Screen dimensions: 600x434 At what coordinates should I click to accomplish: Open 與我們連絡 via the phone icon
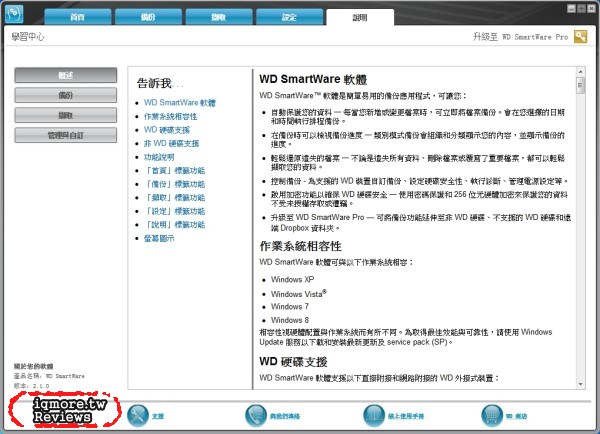pos(256,416)
